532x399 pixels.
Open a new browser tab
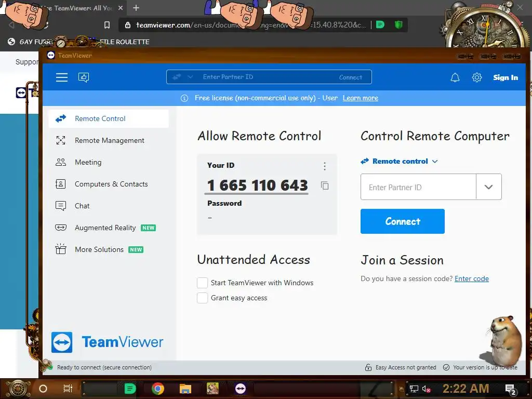pos(136,8)
